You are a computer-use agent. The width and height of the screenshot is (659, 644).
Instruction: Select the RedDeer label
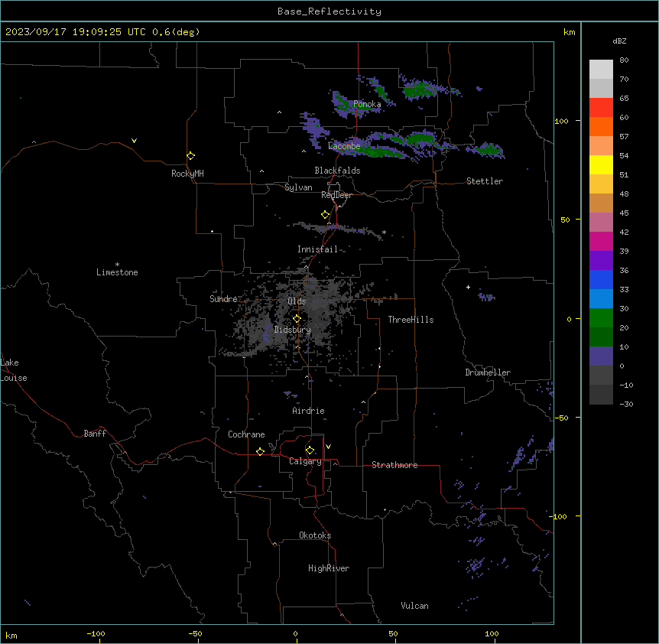pyautogui.click(x=336, y=195)
